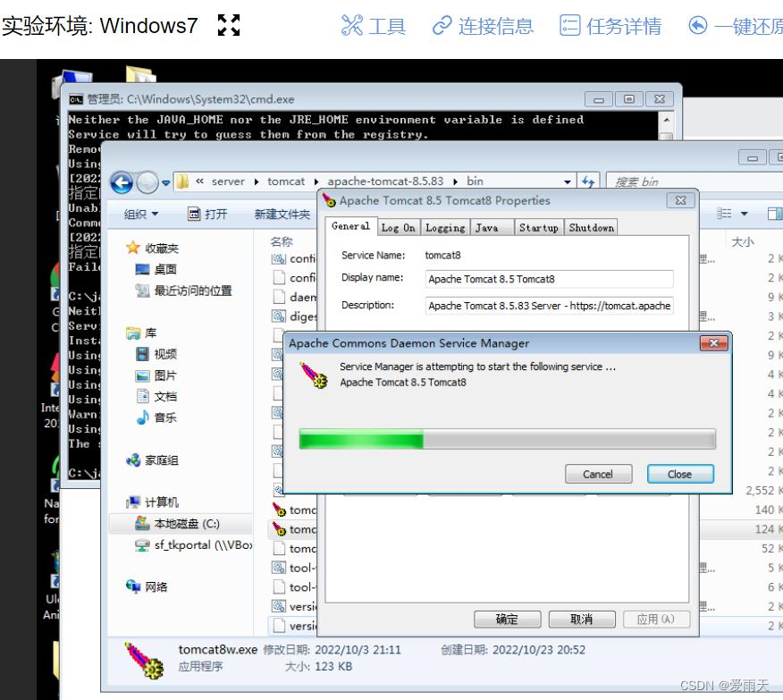This screenshot has width=783, height=700.
Task: Click Close in Service Manager dialog
Action: [x=680, y=474]
